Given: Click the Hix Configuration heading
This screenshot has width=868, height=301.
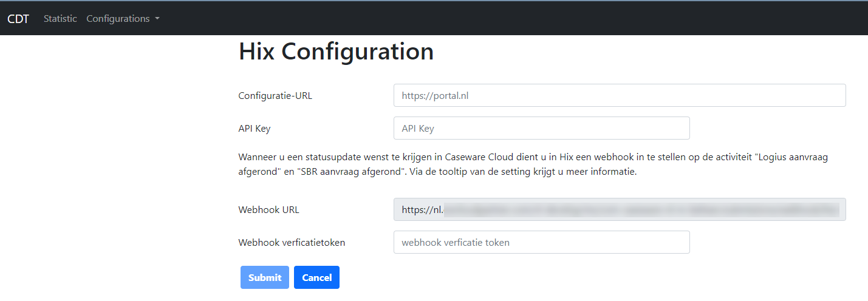Looking at the screenshot, I should (336, 52).
